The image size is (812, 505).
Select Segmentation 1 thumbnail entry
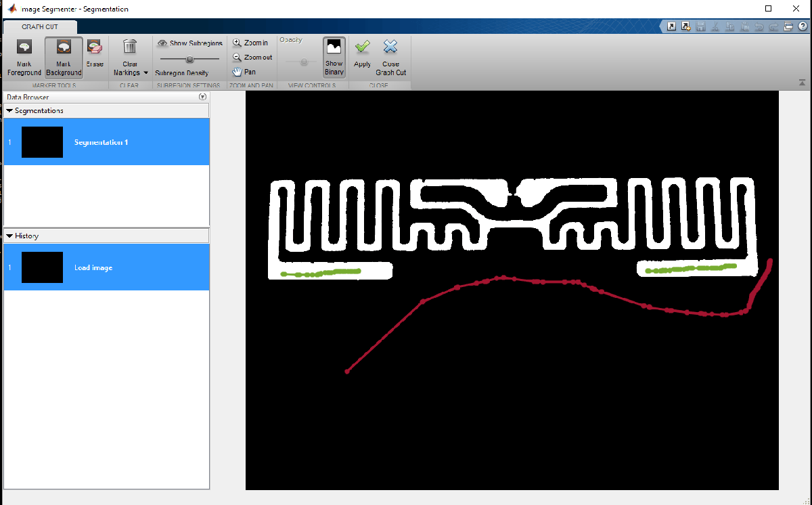click(x=106, y=142)
